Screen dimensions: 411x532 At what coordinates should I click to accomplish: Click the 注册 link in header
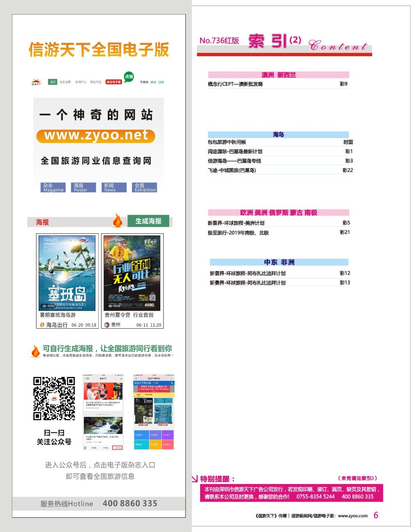coord(161,82)
